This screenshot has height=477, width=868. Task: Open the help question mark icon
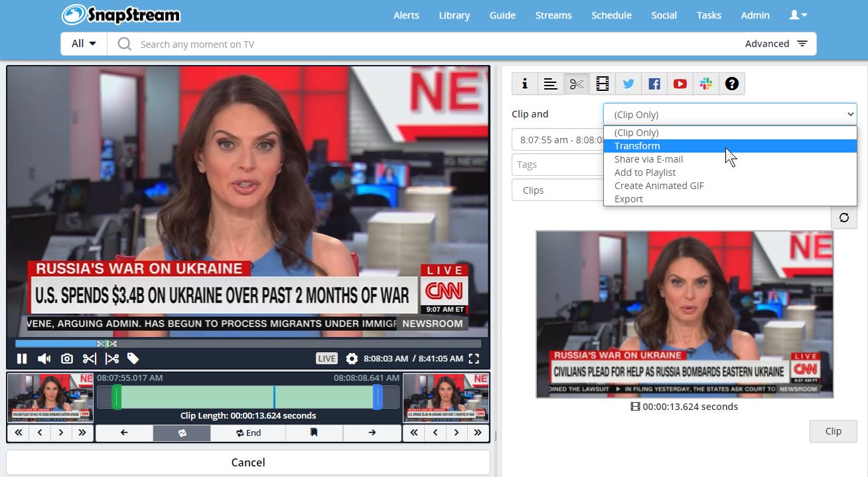(x=731, y=84)
